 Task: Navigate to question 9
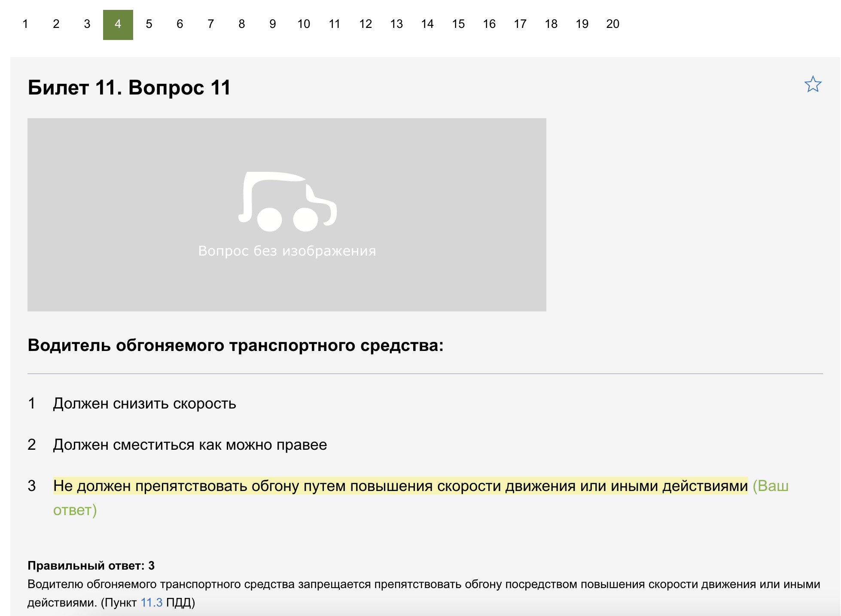pos(273,24)
